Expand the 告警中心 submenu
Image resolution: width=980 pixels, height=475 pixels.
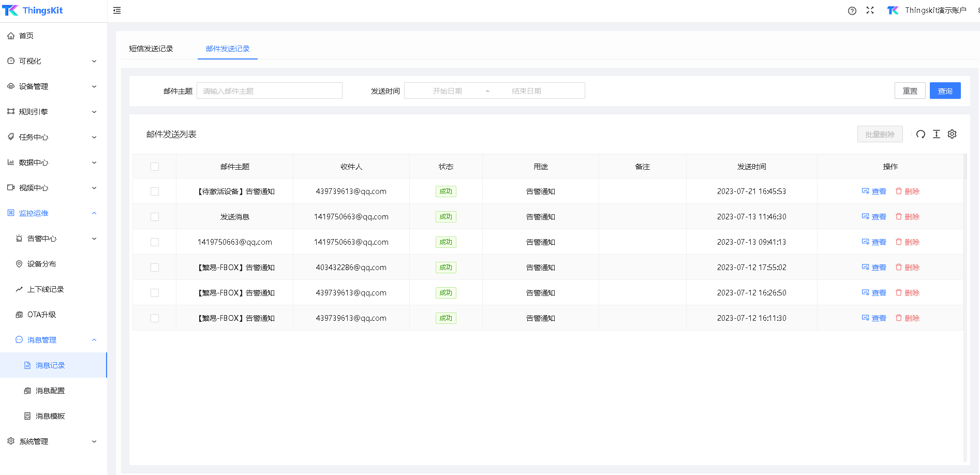pos(56,239)
